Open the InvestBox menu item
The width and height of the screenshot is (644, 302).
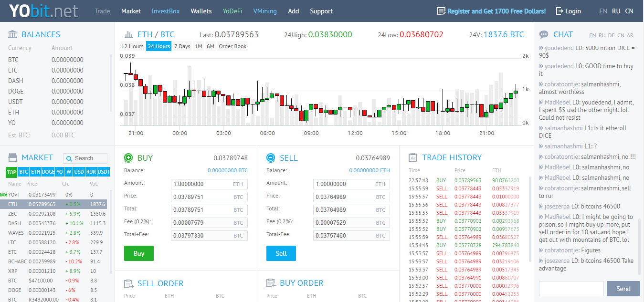click(166, 11)
